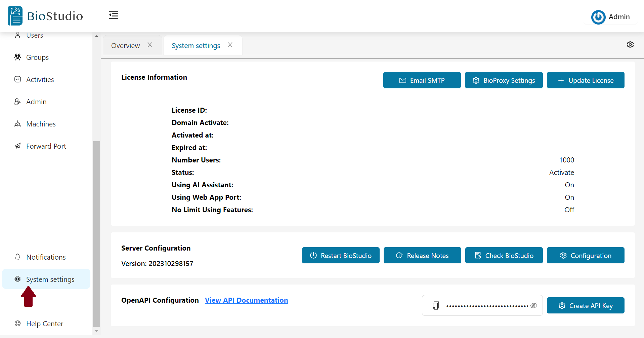Click the Users icon in sidebar
Viewport: 644px width, 338px height.
click(18, 35)
